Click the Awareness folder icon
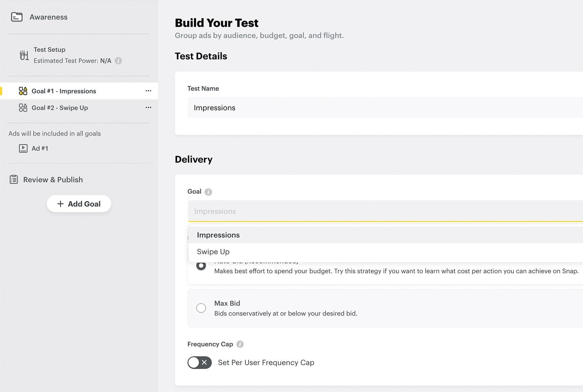 [x=17, y=17]
